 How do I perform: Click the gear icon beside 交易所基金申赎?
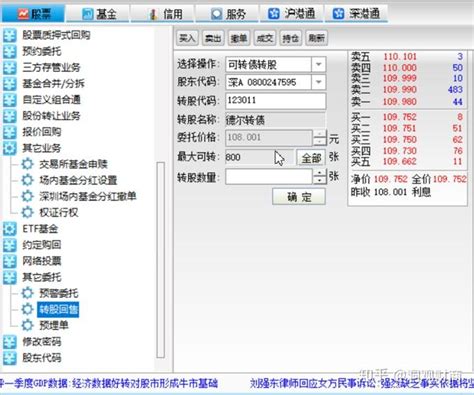coord(27,164)
